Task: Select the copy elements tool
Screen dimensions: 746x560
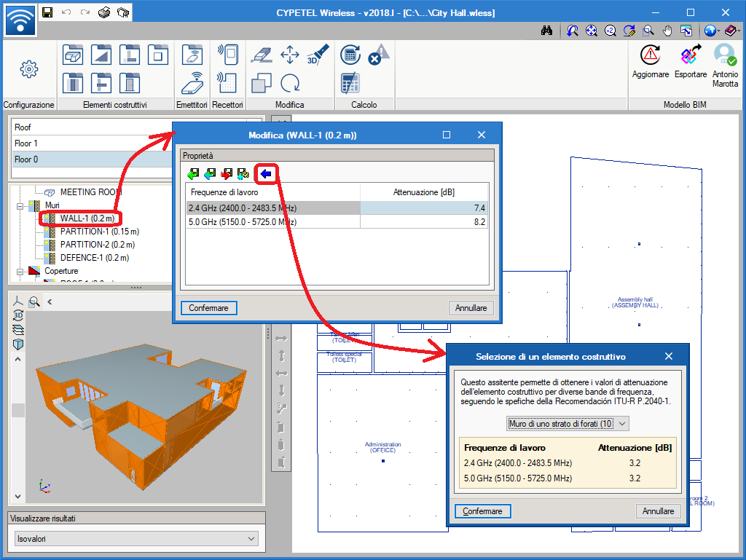Action: [x=262, y=83]
